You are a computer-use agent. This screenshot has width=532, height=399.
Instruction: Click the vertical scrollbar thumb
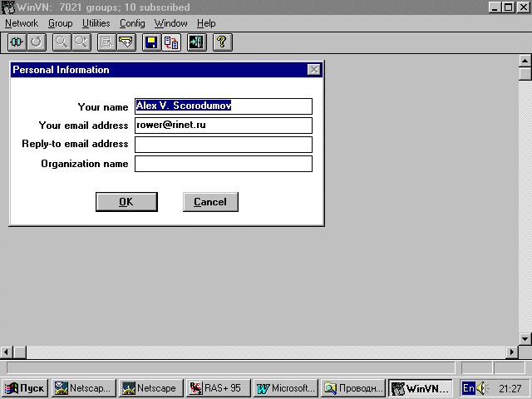coord(525,74)
